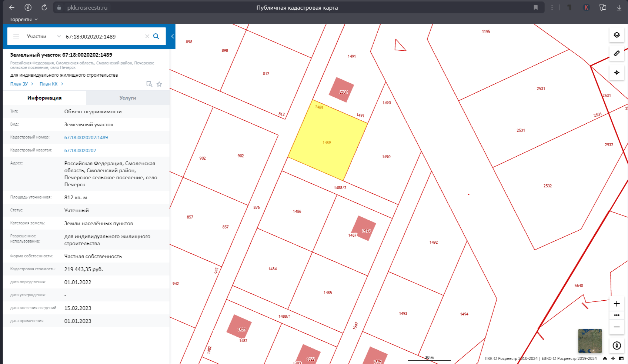Open the Участки search type dropdown
The height and width of the screenshot is (364, 628).
coord(43,36)
